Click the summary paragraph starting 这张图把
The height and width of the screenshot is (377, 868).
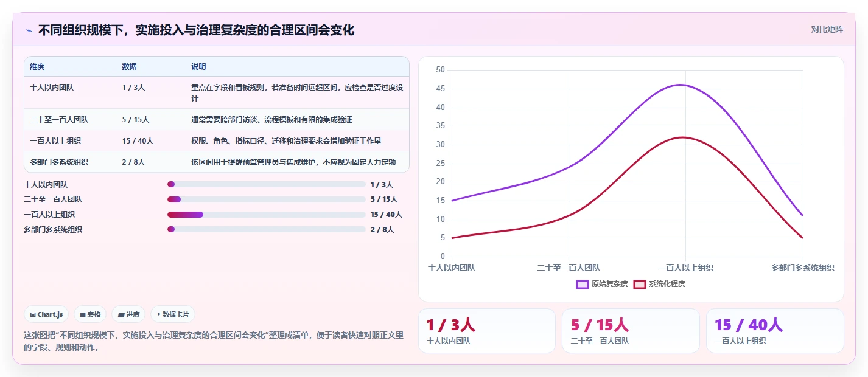pyautogui.click(x=214, y=341)
